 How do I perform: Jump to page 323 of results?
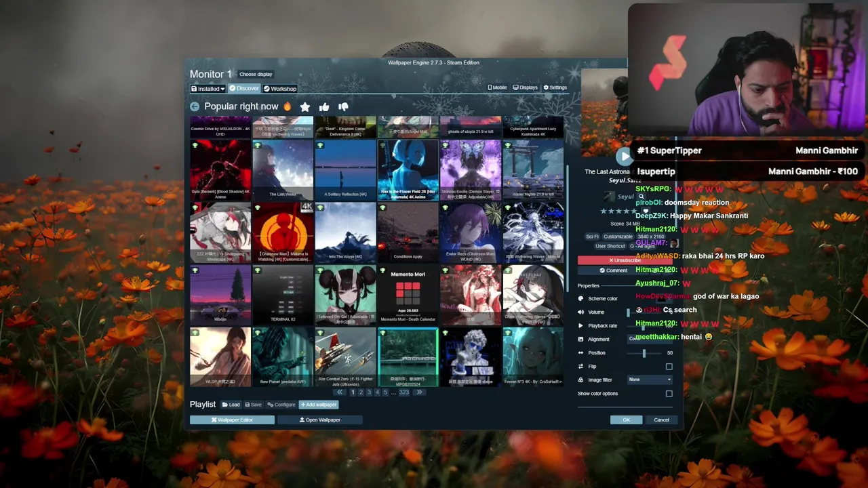point(404,392)
